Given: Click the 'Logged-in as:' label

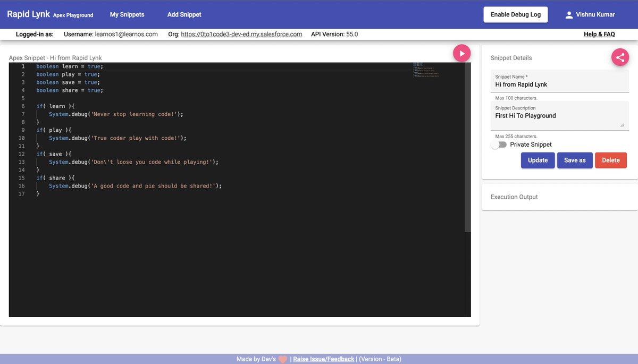Looking at the screenshot, I should (35, 34).
